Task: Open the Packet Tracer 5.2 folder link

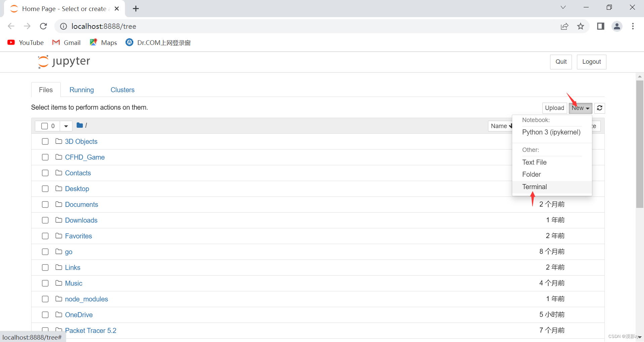Action: [x=91, y=331]
